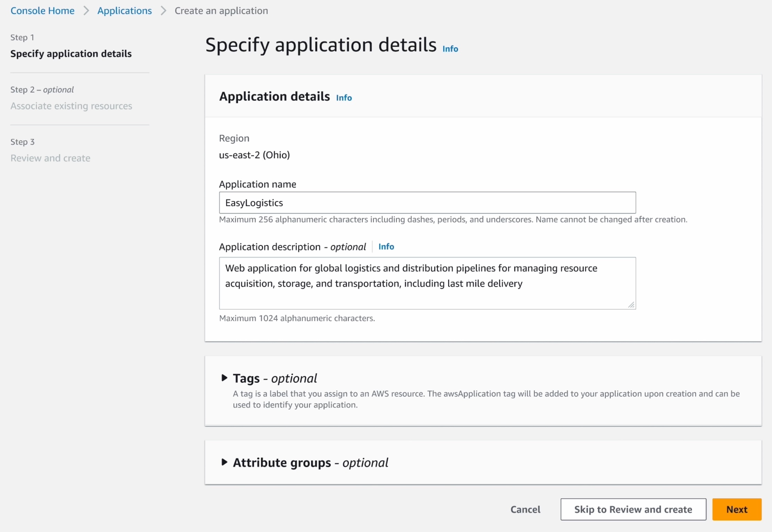Click Create an application breadcrumb text
772x532 pixels.
point(221,11)
